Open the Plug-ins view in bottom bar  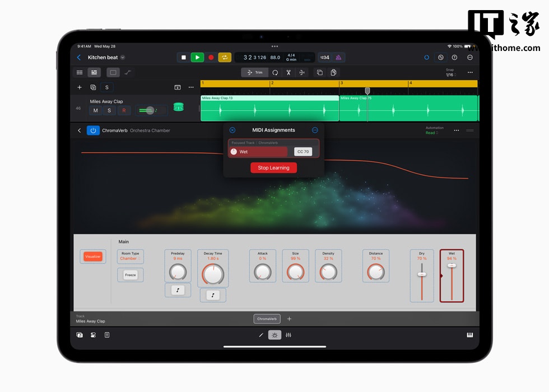(x=274, y=335)
